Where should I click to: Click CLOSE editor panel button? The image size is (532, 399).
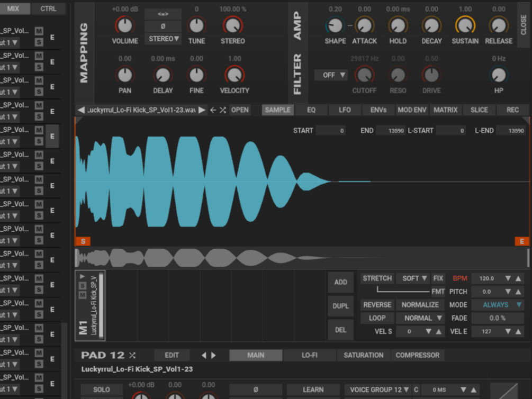tap(524, 25)
